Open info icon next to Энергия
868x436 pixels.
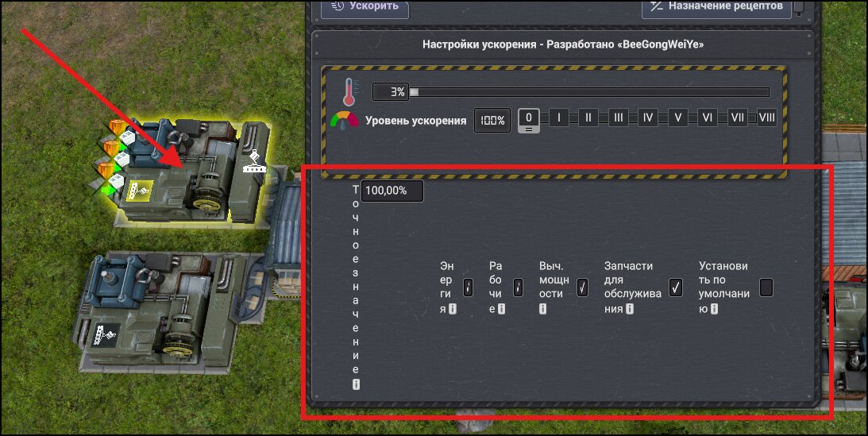[453, 309]
